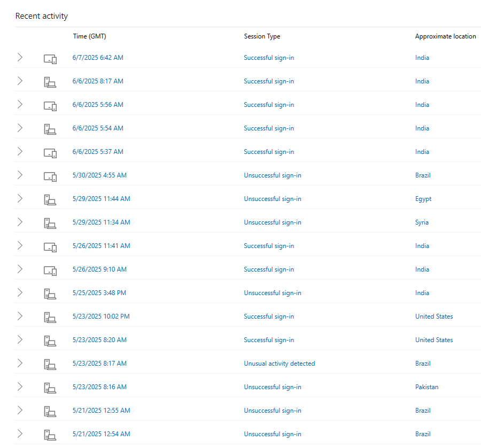Open the 5/23/2025 10:02 PM timestamp link

point(101,316)
